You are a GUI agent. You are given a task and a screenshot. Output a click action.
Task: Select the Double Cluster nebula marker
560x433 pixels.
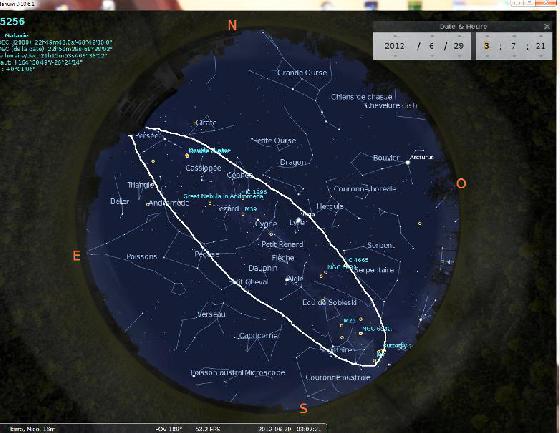[187, 155]
